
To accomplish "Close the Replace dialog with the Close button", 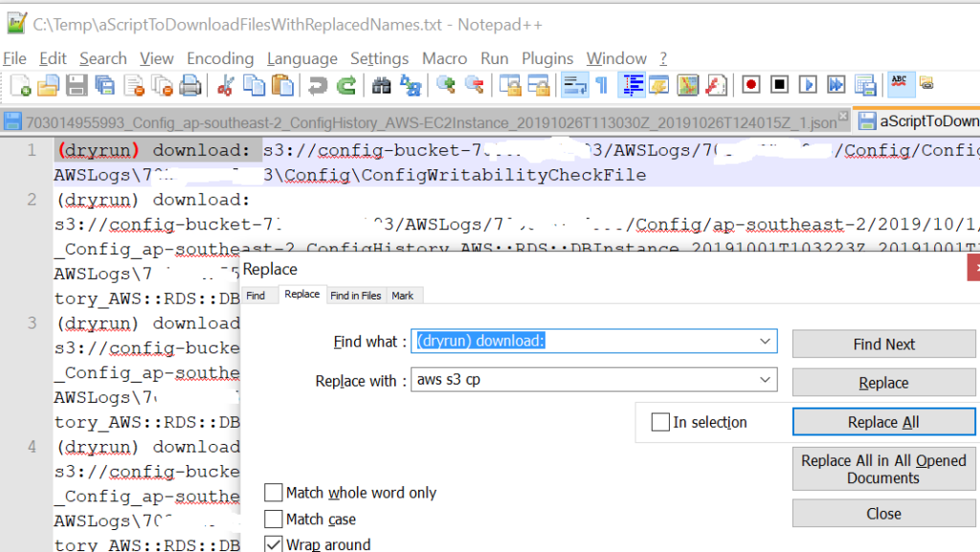I will pyautogui.click(x=883, y=514).
